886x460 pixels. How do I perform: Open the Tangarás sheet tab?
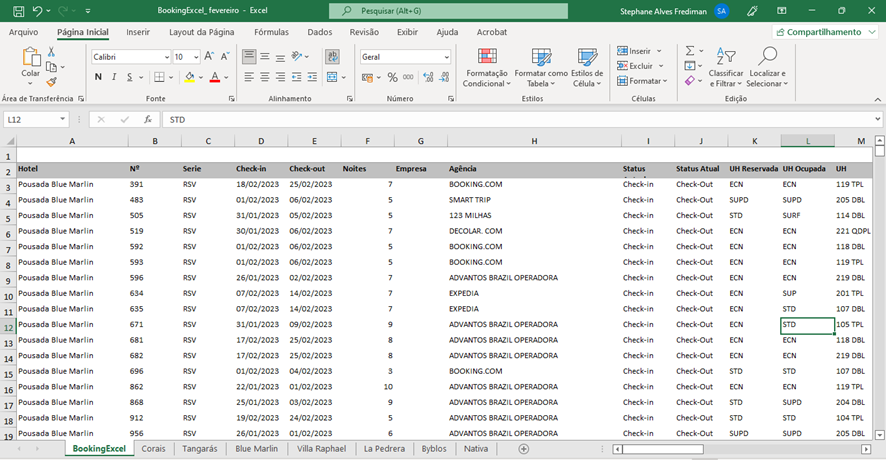pos(200,449)
